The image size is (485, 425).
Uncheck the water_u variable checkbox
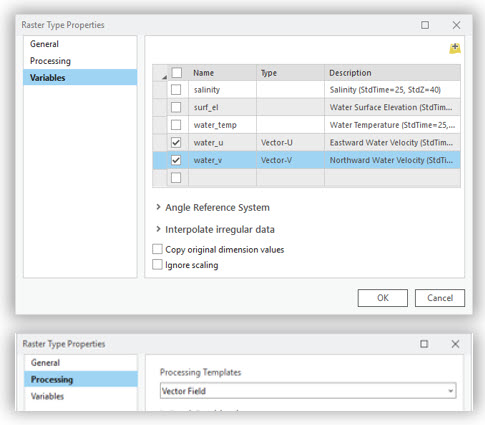click(176, 143)
